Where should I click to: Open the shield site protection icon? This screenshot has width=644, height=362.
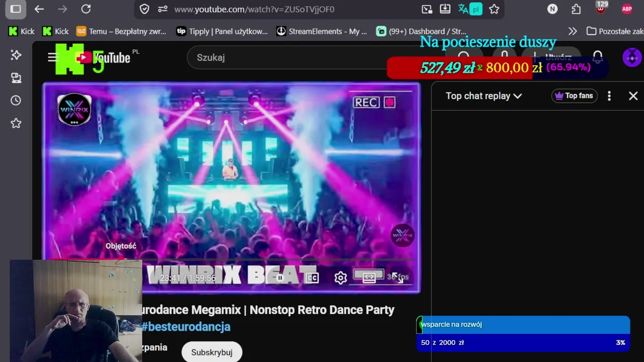pyautogui.click(x=144, y=9)
